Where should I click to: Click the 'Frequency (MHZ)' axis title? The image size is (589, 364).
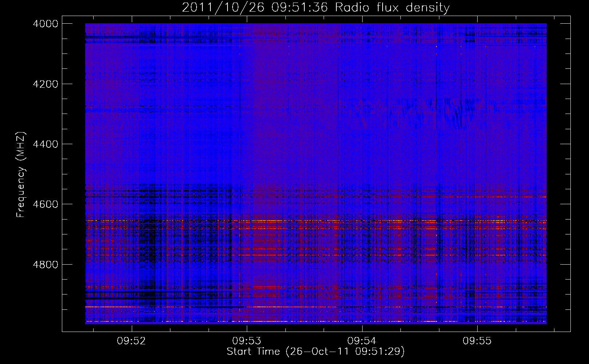21,175
